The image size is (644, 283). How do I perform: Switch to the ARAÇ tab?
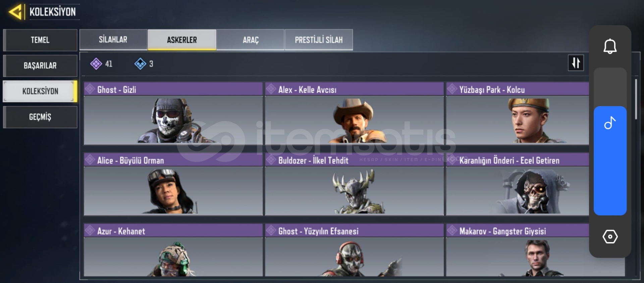click(x=251, y=40)
